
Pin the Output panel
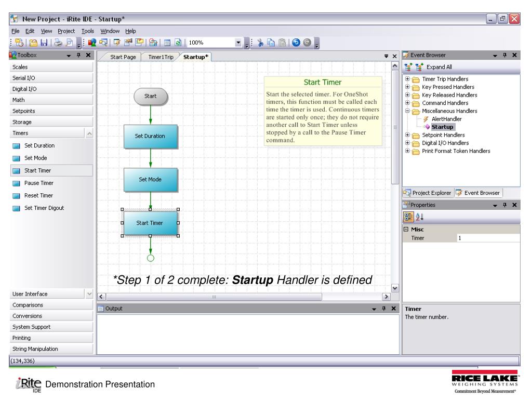tap(384, 309)
